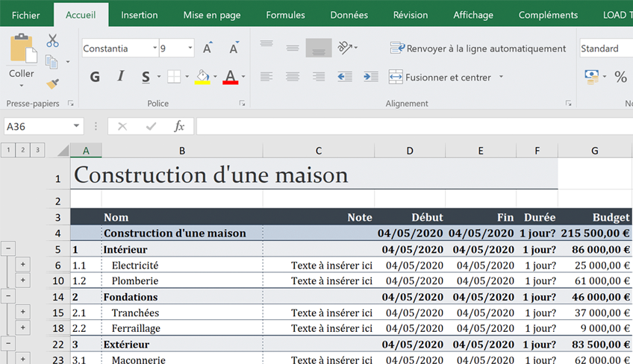633x364 pixels.
Task: Collapse the Intérieur outline group
Action: pos(8,249)
